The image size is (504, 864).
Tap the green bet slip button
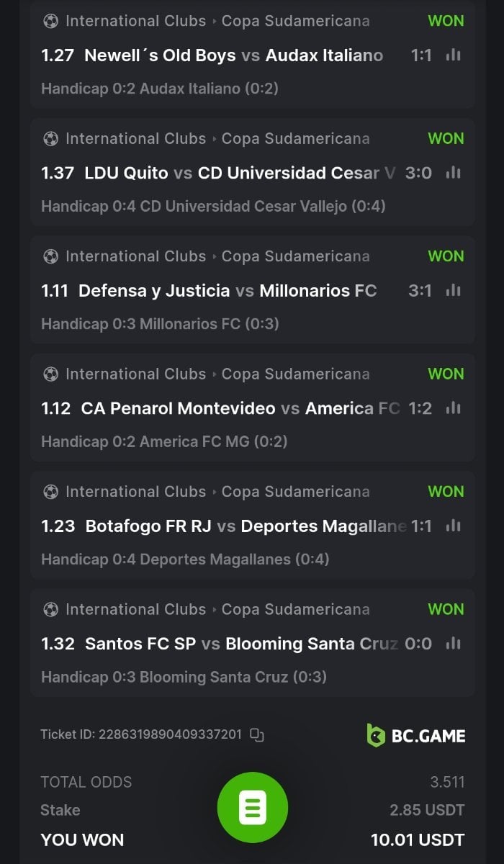pos(252,807)
